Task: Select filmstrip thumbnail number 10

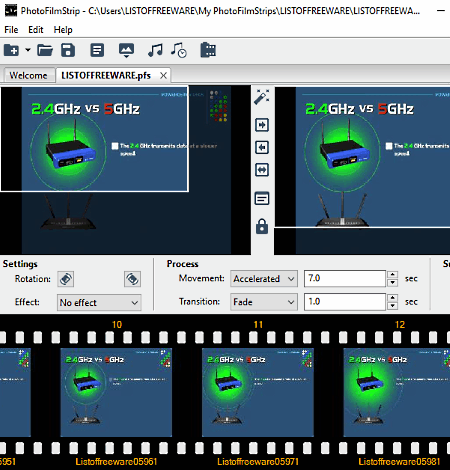Action: (116, 392)
